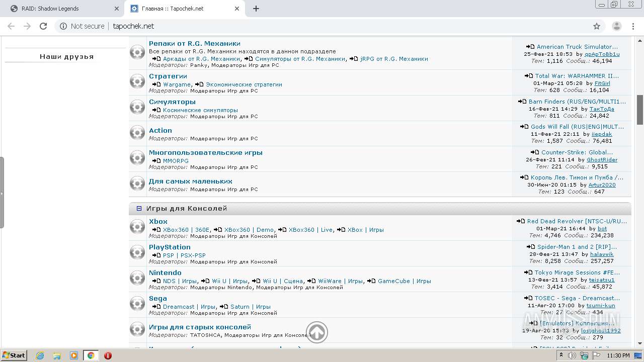Open a new browser tab
Image resolution: width=644 pixels, height=362 pixels.
click(x=256, y=9)
